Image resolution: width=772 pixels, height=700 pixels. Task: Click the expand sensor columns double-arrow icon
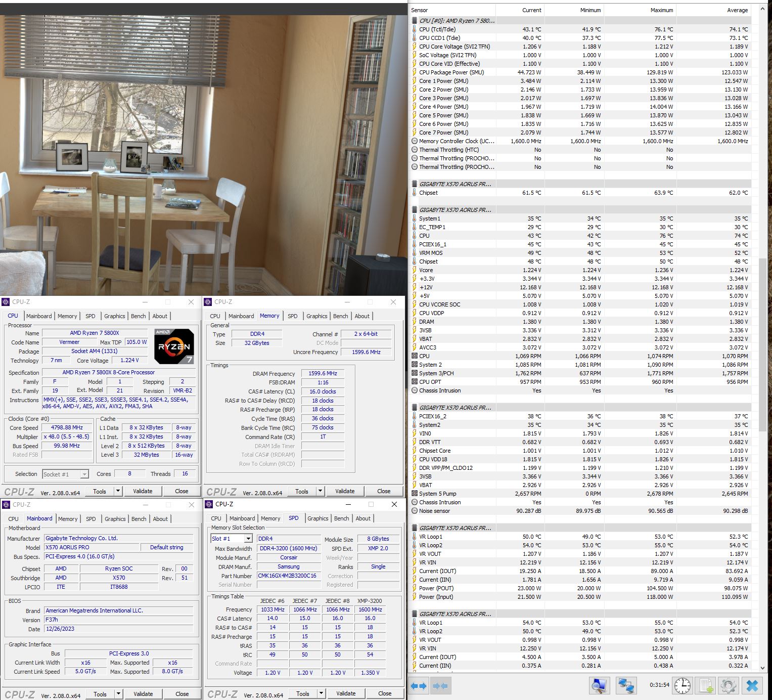pyautogui.click(x=418, y=686)
